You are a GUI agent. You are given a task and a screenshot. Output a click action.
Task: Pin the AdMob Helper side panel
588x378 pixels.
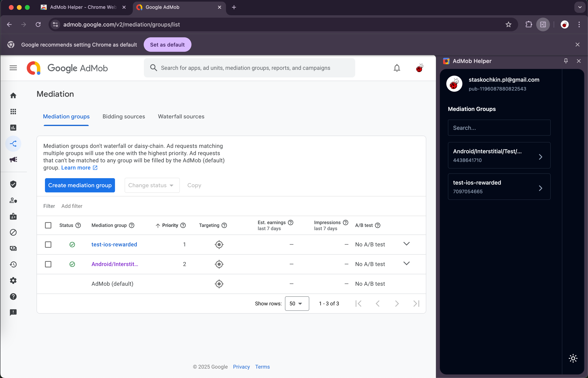[566, 61]
